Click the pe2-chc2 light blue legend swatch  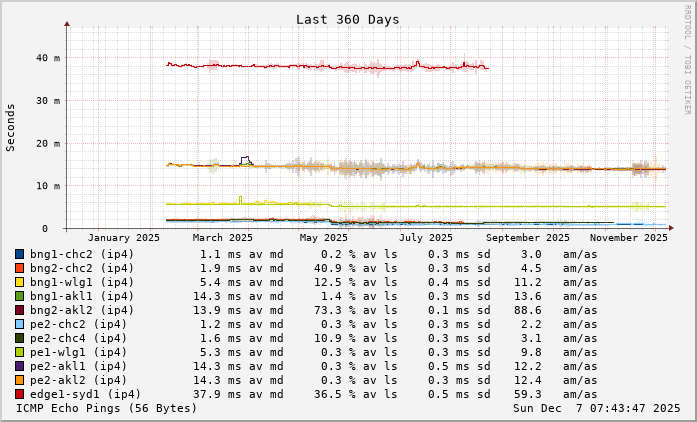(x=19, y=325)
